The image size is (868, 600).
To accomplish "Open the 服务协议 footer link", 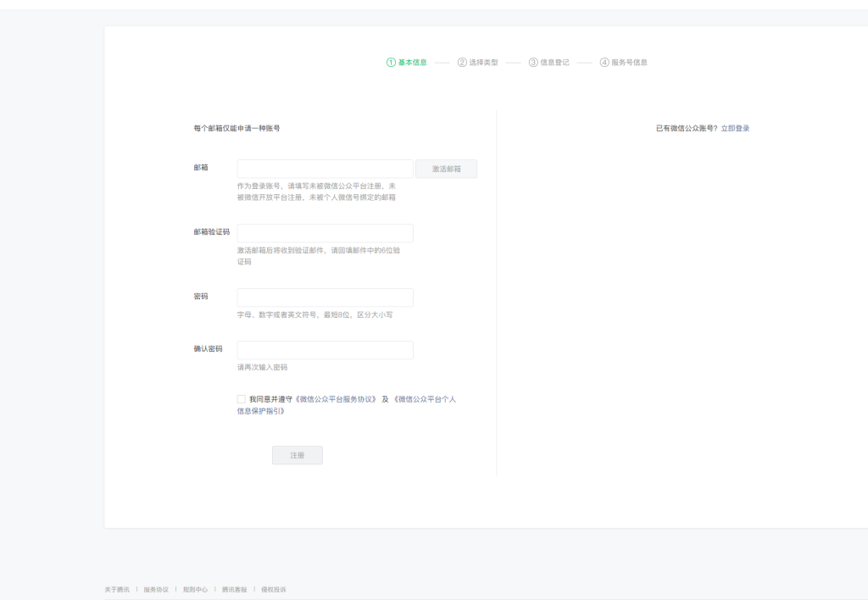I will [x=156, y=590].
